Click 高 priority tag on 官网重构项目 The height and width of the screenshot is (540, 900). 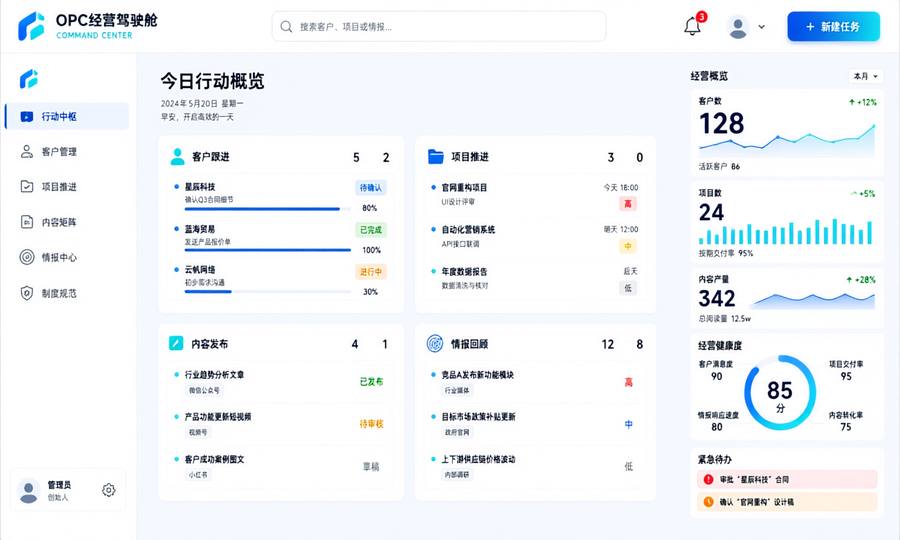(628, 204)
